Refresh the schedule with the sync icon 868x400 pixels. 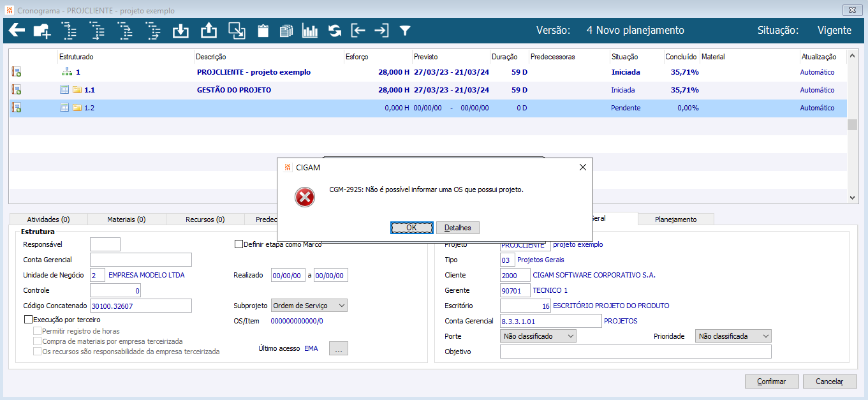(335, 31)
